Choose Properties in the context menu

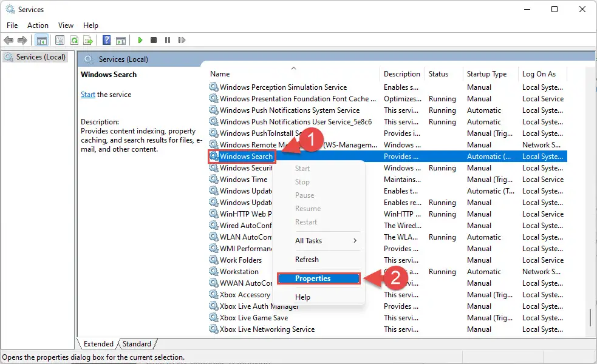(x=319, y=278)
